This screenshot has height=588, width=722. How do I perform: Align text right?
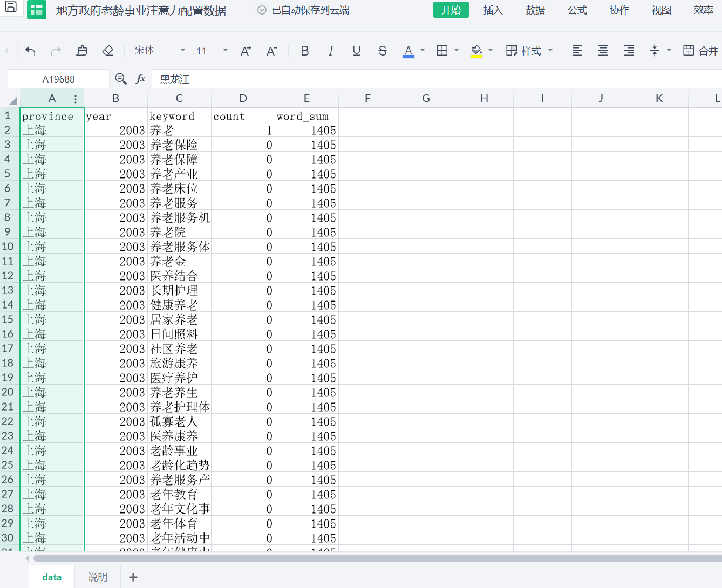point(629,51)
